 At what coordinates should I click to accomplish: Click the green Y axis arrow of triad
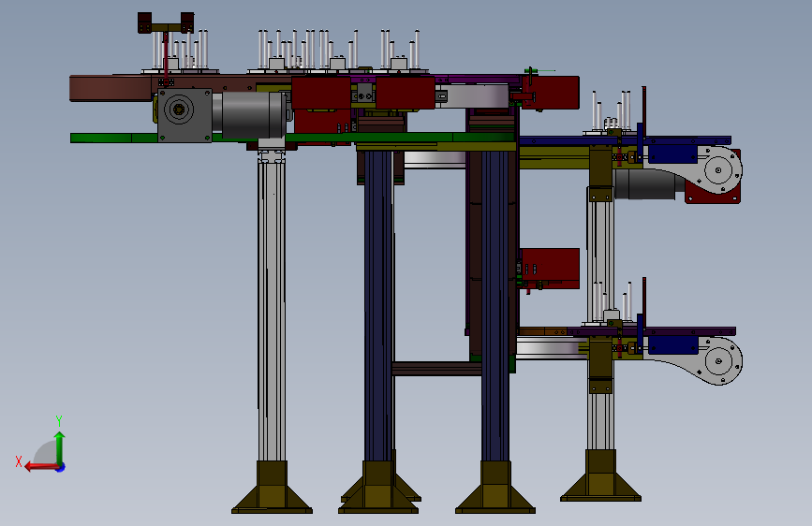(x=60, y=446)
